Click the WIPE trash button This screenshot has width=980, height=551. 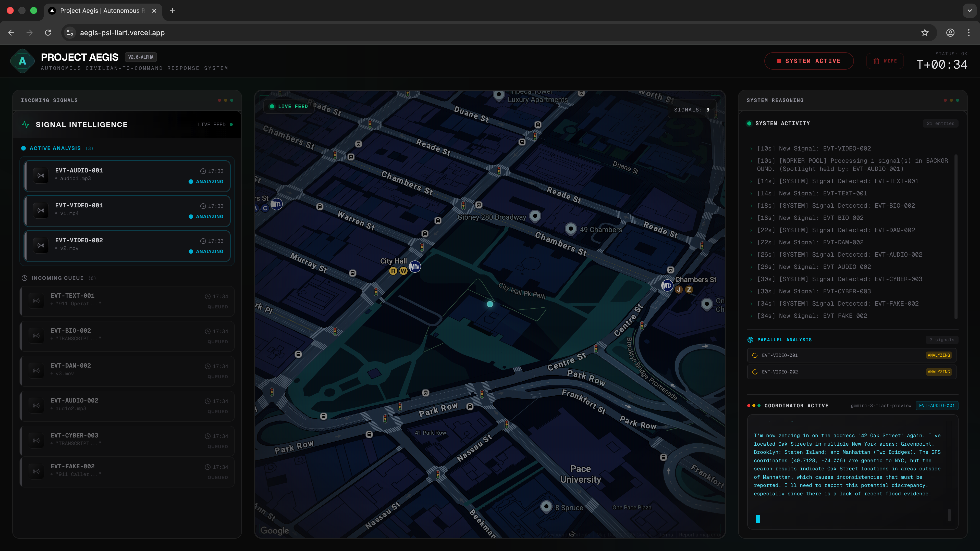coord(885,61)
